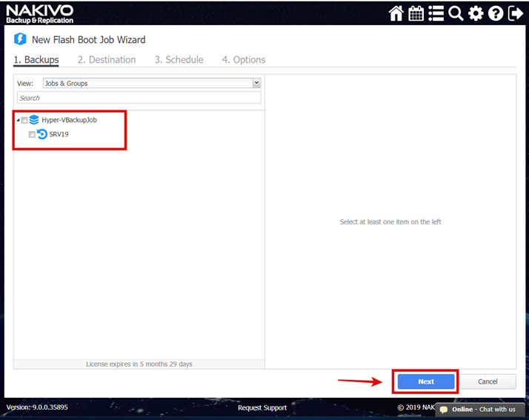Click the Log out icon
Image resolution: width=529 pixels, height=420 pixels.
coord(516,13)
